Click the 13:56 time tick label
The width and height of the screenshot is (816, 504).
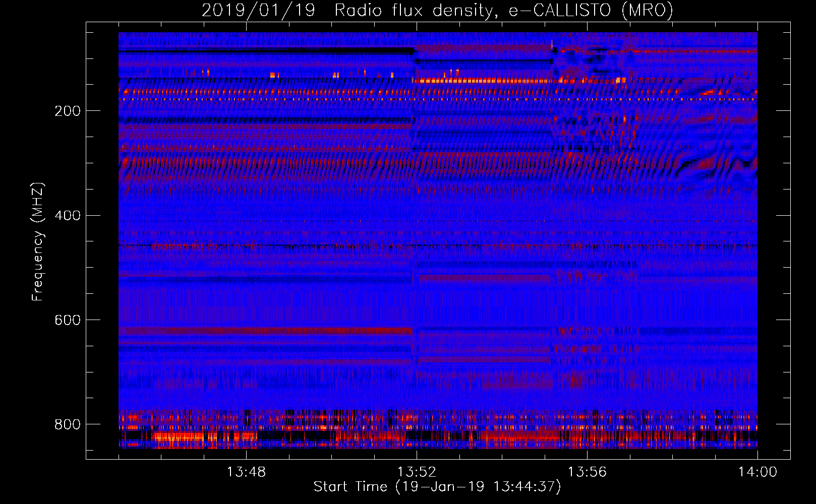pyautogui.click(x=587, y=472)
